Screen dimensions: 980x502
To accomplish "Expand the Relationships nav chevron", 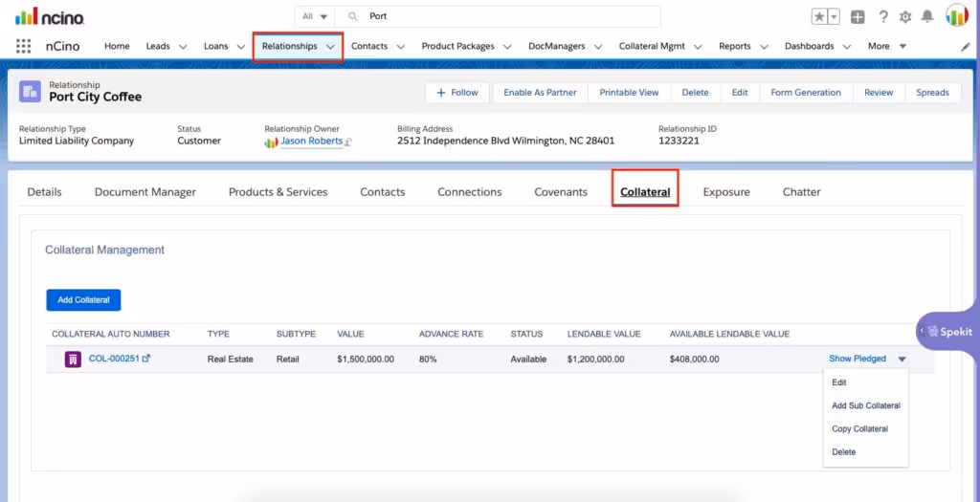I will coord(330,46).
